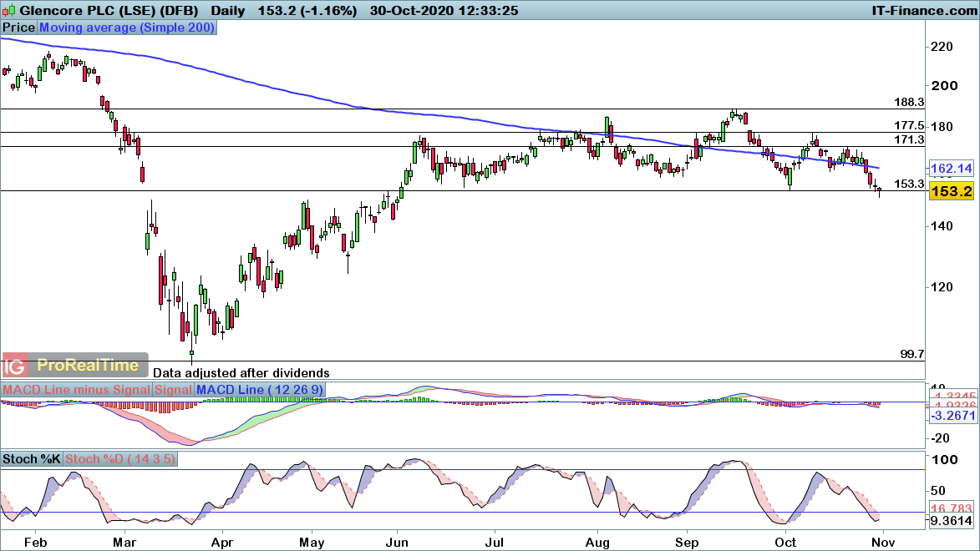Open MACD Line (12 26 9) settings
The image size is (980, 551).
point(260,390)
